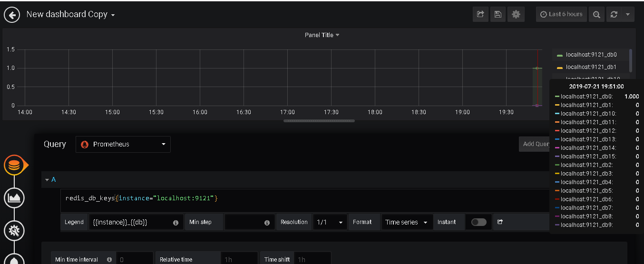The height and width of the screenshot is (264, 644).
Task: Open the refresh interval dropdown arrow
Action: [x=628, y=14]
